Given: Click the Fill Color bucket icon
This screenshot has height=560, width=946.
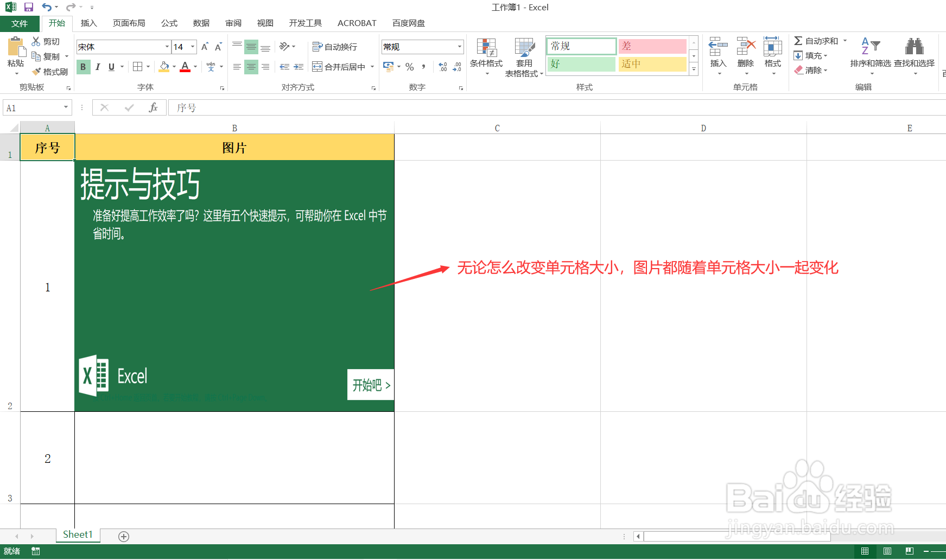Looking at the screenshot, I should coord(164,67).
